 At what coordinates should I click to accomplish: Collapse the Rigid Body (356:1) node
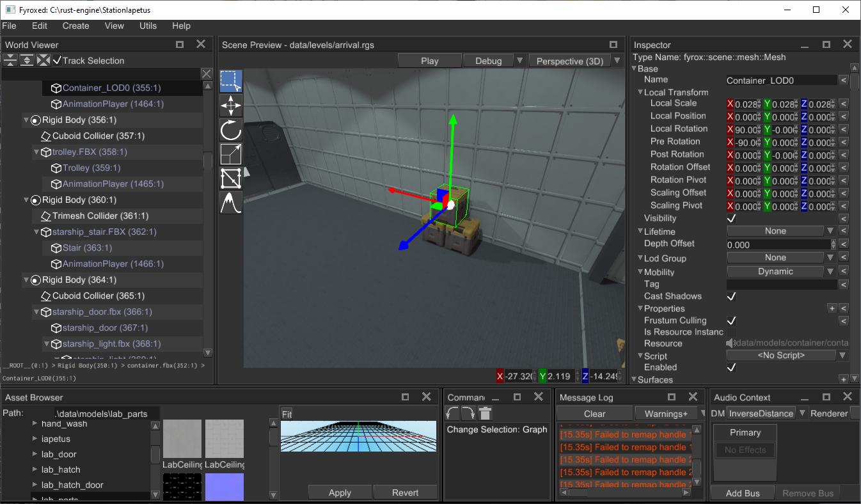(26, 120)
